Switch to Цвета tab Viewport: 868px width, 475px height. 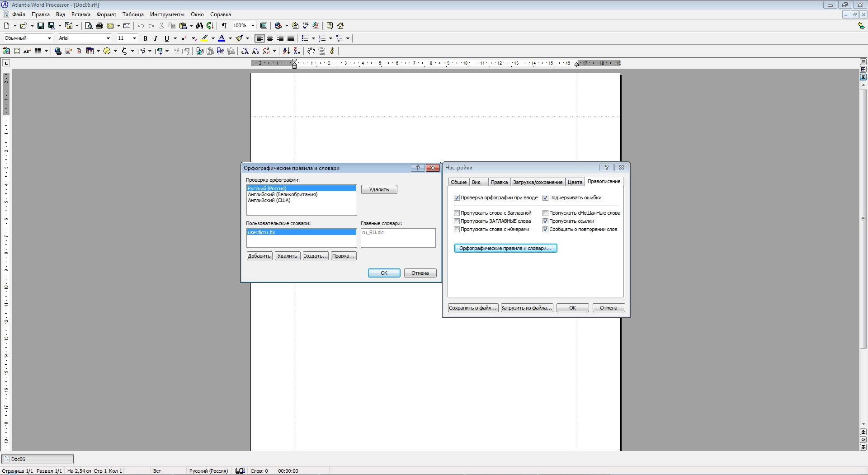(575, 182)
